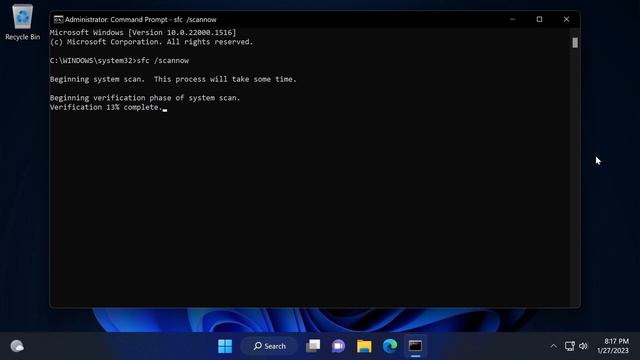Screen dimensions: 640x360
Task: Launch the Teams Chat taskbar icon
Action: click(338, 346)
